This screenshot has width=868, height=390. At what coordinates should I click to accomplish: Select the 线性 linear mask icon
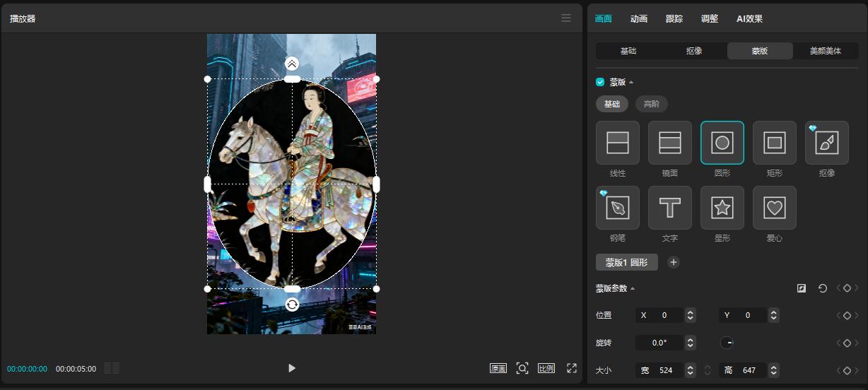coord(618,143)
